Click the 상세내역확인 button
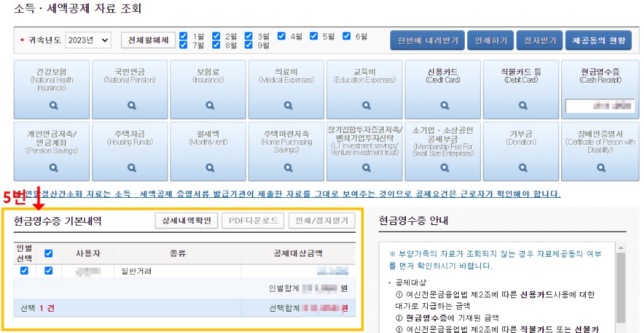The height and width of the screenshot is (333, 644). (x=186, y=220)
